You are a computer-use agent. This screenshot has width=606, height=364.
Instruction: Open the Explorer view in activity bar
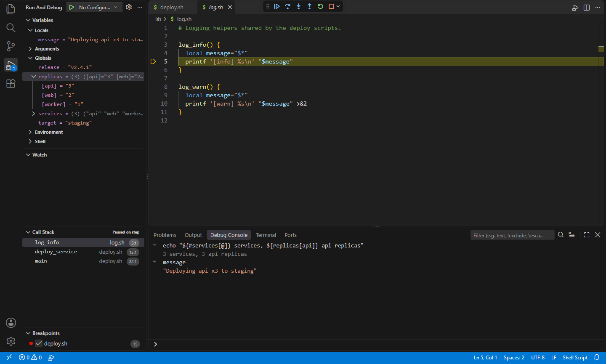11,9
